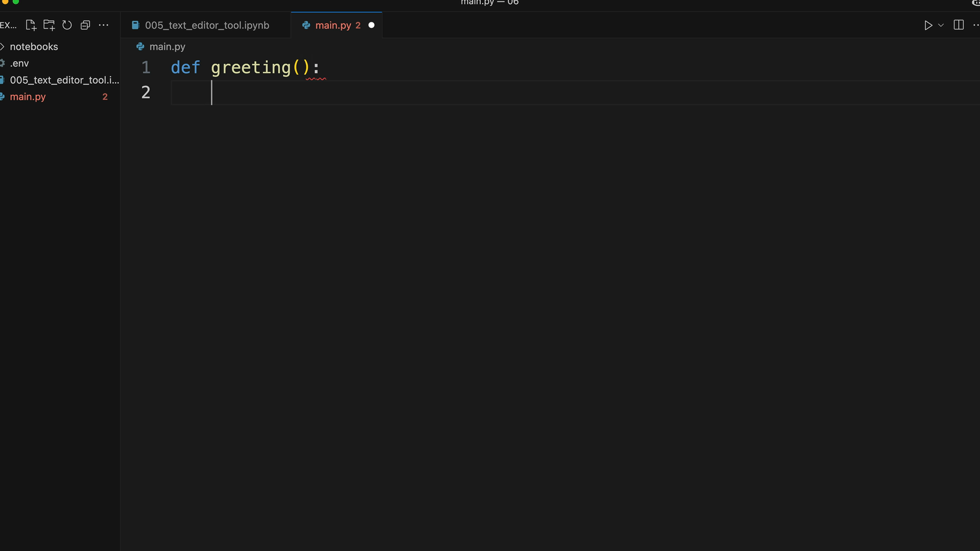Run the Python file with play button
The image size is (980, 551).
[x=928, y=25]
